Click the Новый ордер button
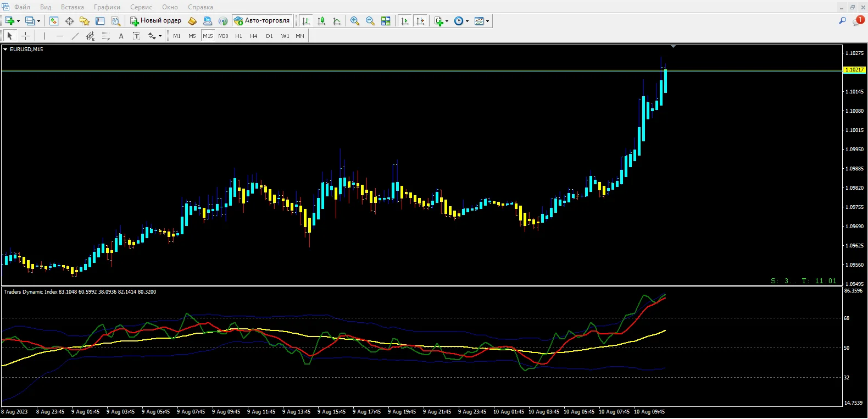Screen dimensions: 868x419 point(155,21)
